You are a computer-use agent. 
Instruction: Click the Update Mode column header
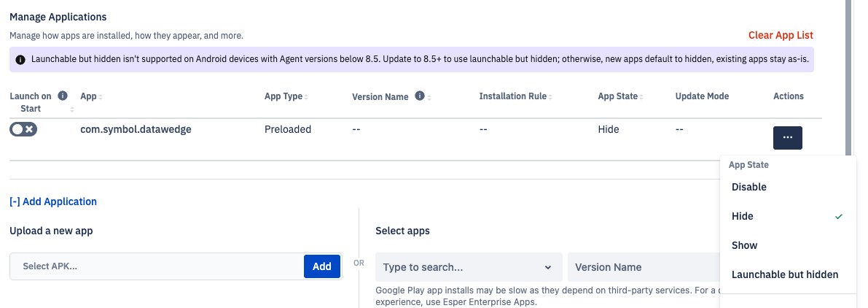click(702, 96)
